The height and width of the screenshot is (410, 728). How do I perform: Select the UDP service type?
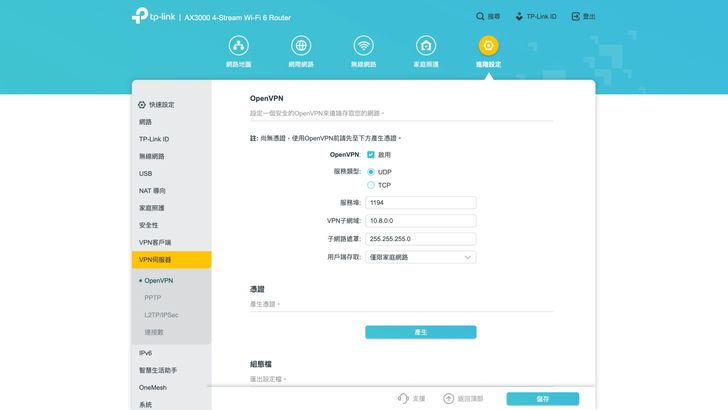371,172
